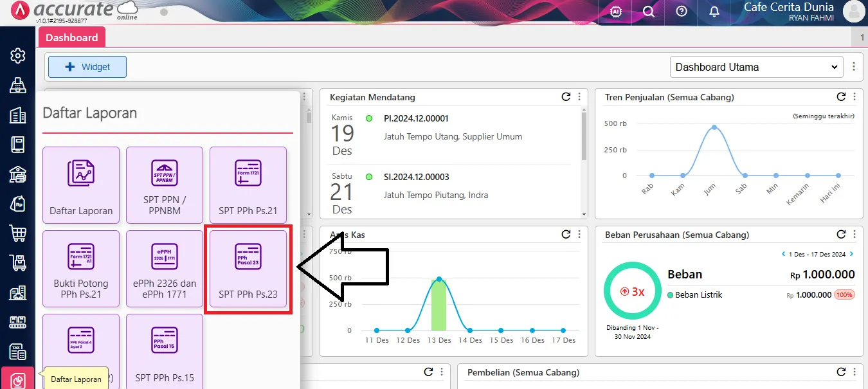Open the help question mark icon
The height and width of the screenshot is (389, 868).
pyautogui.click(x=682, y=12)
